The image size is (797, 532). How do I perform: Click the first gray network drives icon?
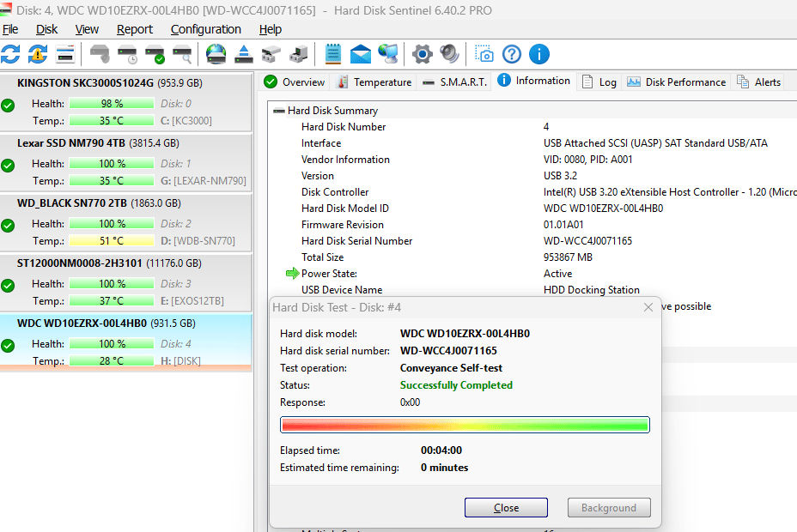pos(271,54)
